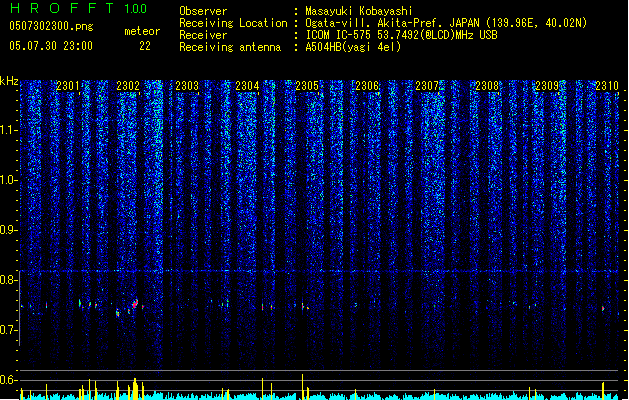Click the 2301 time marker
Image resolution: width=629 pixels, height=400 pixels.
tap(68, 86)
